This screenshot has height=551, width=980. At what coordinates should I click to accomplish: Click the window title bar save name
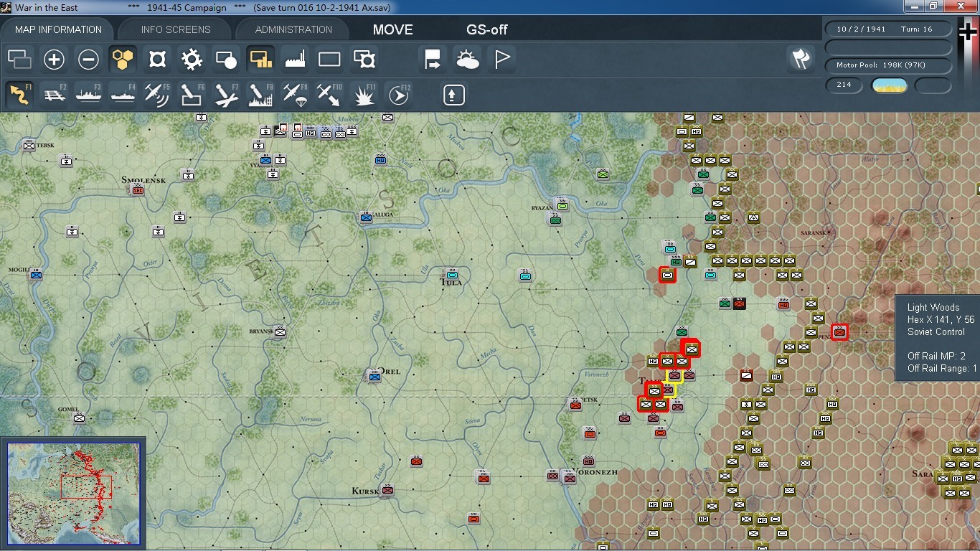point(324,7)
